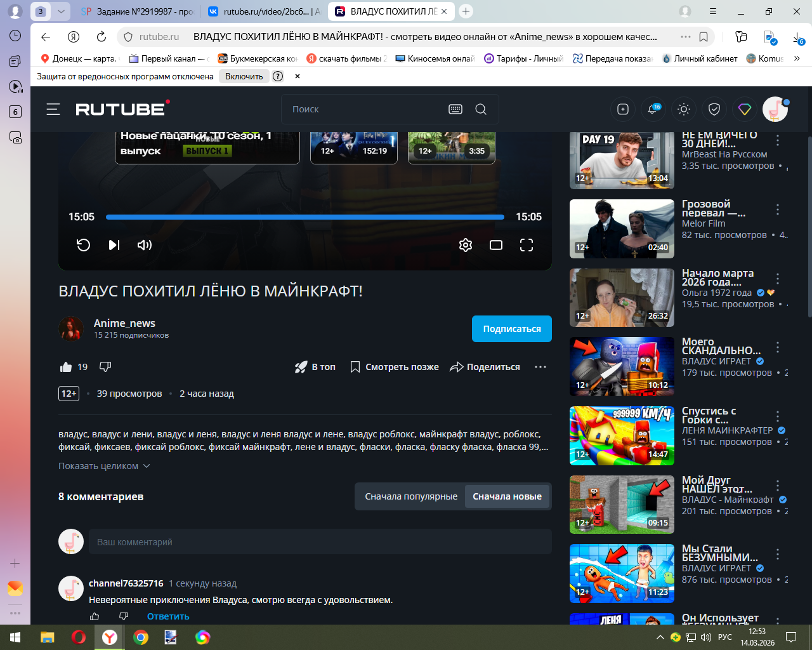
Task: Click the search magnifier icon
Action: (481, 109)
